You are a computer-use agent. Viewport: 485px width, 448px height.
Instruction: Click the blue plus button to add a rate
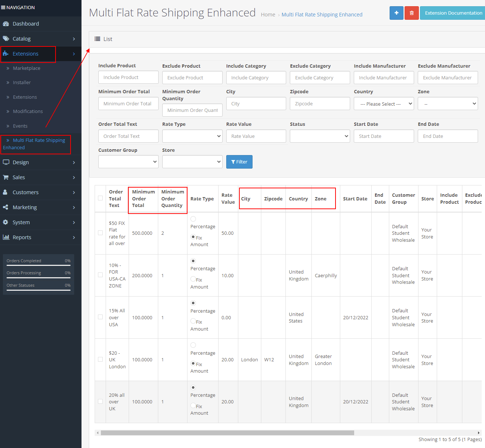[x=396, y=13]
